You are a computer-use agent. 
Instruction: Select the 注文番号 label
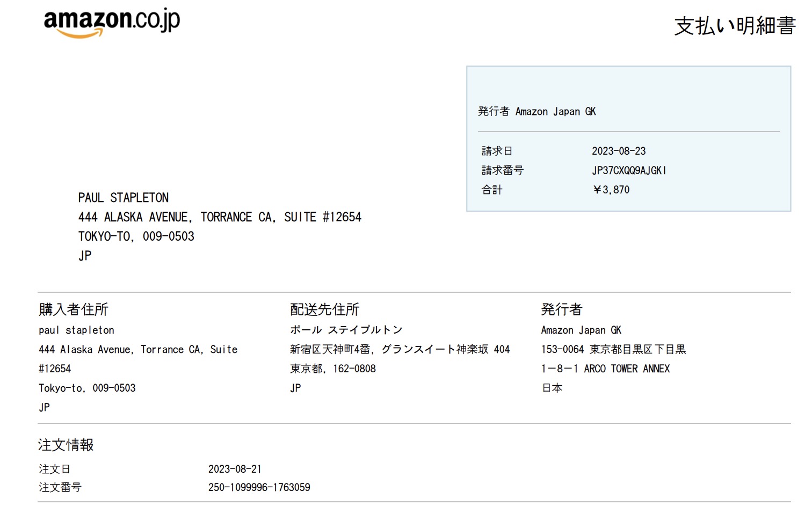point(60,487)
